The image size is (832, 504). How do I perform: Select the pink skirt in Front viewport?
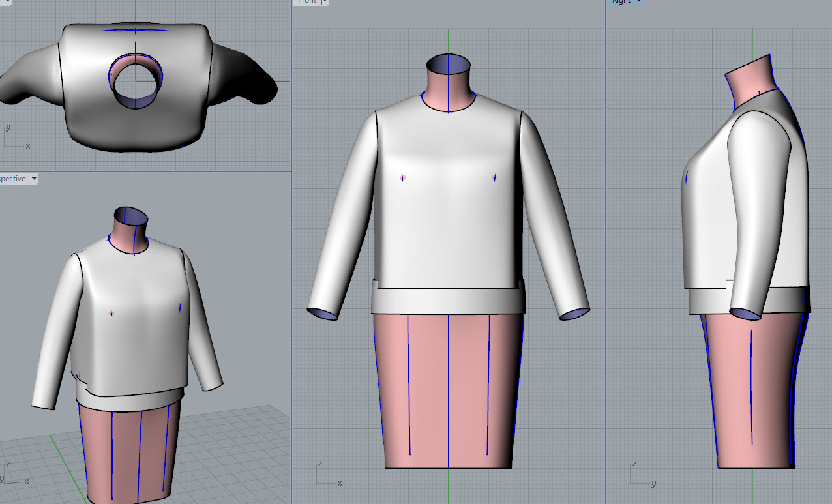(x=449, y=391)
